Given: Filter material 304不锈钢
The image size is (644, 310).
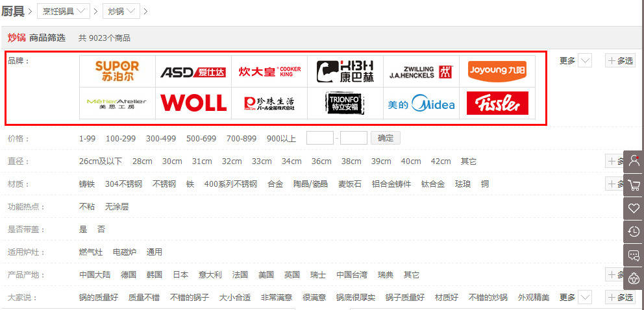Looking at the screenshot, I should pos(123,184).
